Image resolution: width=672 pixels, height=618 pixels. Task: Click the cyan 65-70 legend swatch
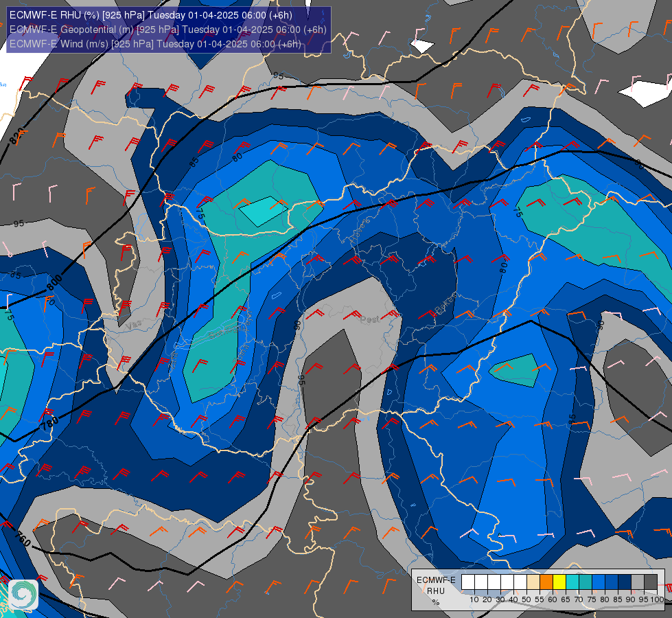tap(572, 582)
